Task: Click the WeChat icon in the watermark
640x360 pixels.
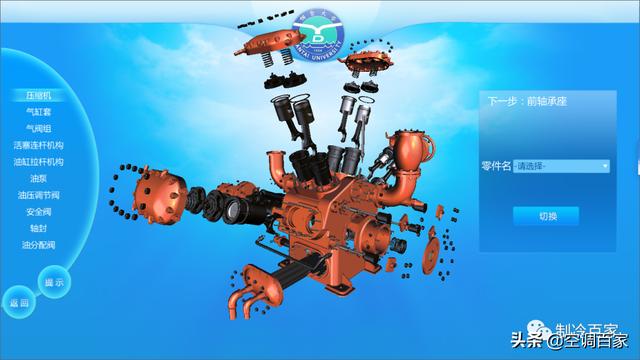Action: pyautogui.click(x=538, y=330)
